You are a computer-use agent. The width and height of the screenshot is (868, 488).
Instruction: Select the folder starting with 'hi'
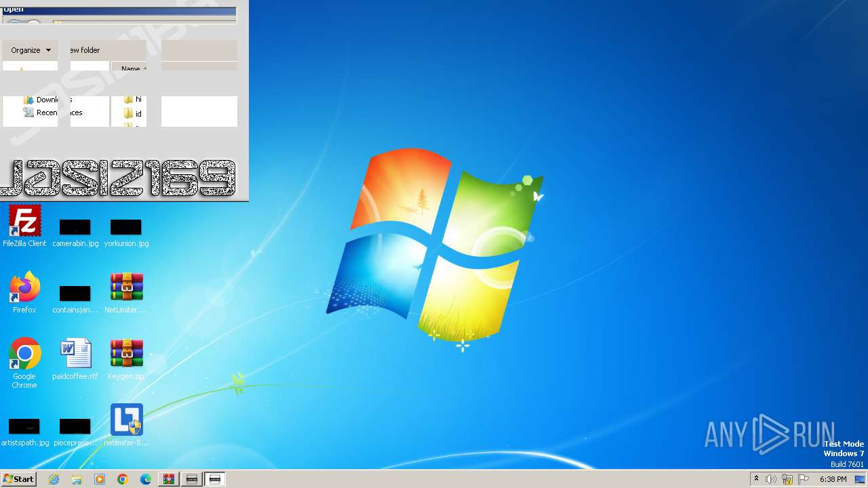coord(133,100)
